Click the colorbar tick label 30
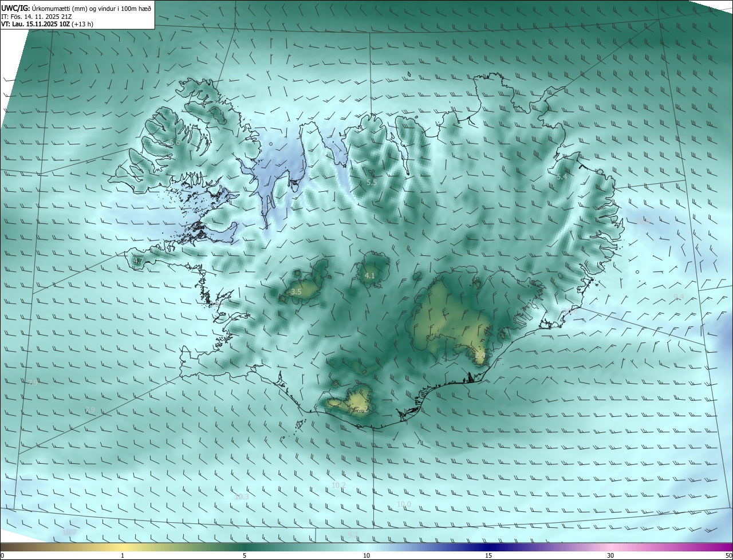The width and height of the screenshot is (733, 560). pos(610,555)
